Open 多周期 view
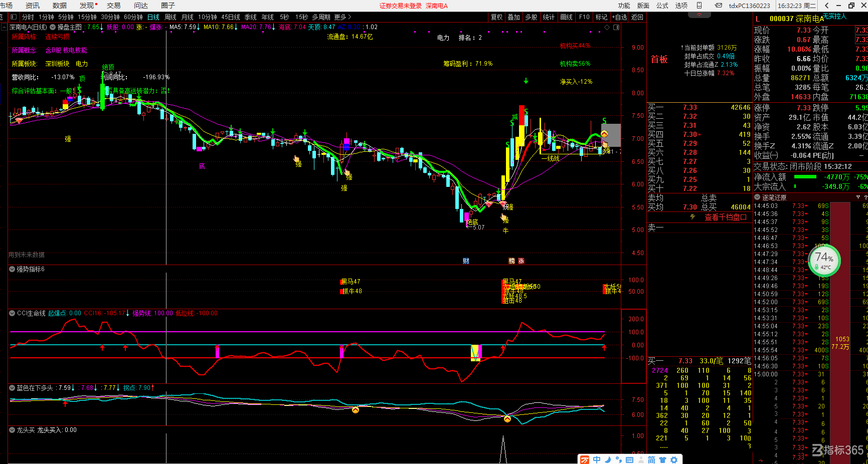 click(x=321, y=17)
